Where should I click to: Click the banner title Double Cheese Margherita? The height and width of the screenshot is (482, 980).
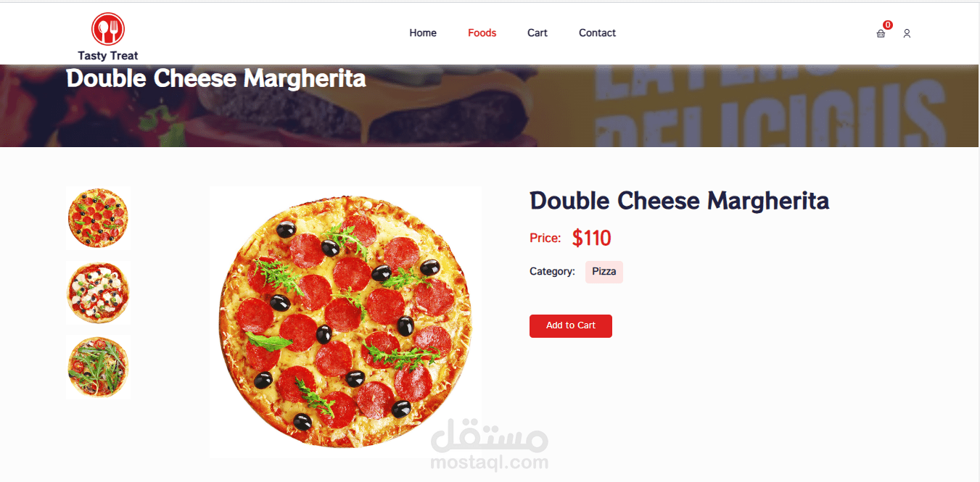pyautogui.click(x=216, y=78)
